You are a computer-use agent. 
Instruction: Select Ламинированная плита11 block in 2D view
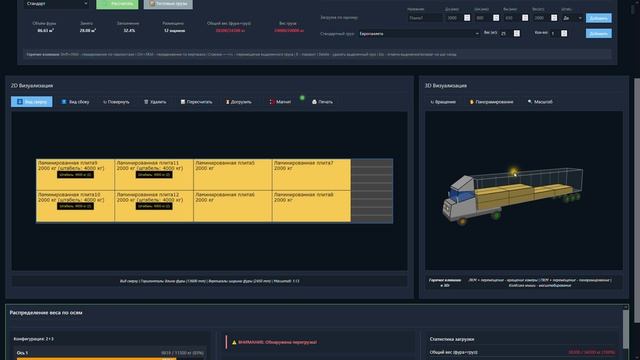pos(154,175)
